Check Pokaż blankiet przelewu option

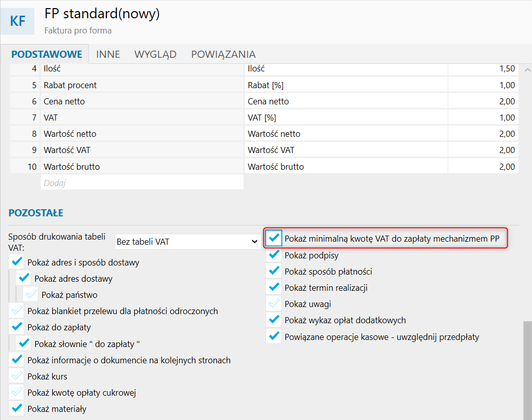(17, 311)
